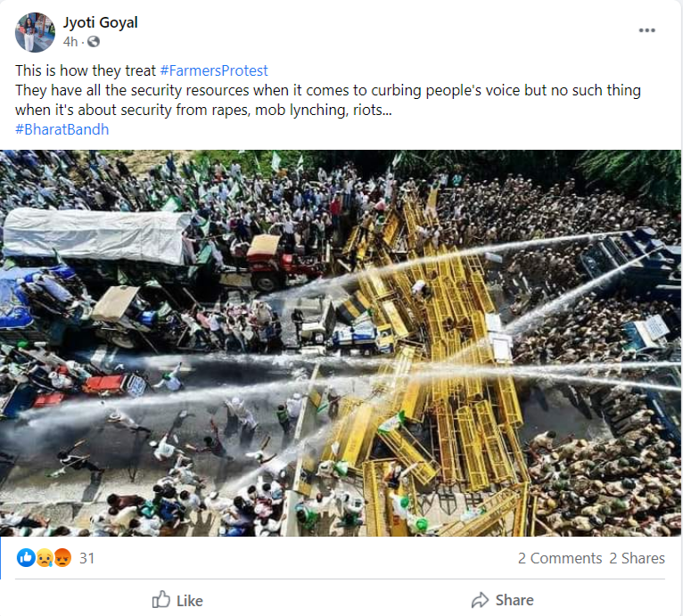Image resolution: width=683 pixels, height=616 pixels.
Task: Open the #BharatBandh hashtag
Action: coord(62,129)
